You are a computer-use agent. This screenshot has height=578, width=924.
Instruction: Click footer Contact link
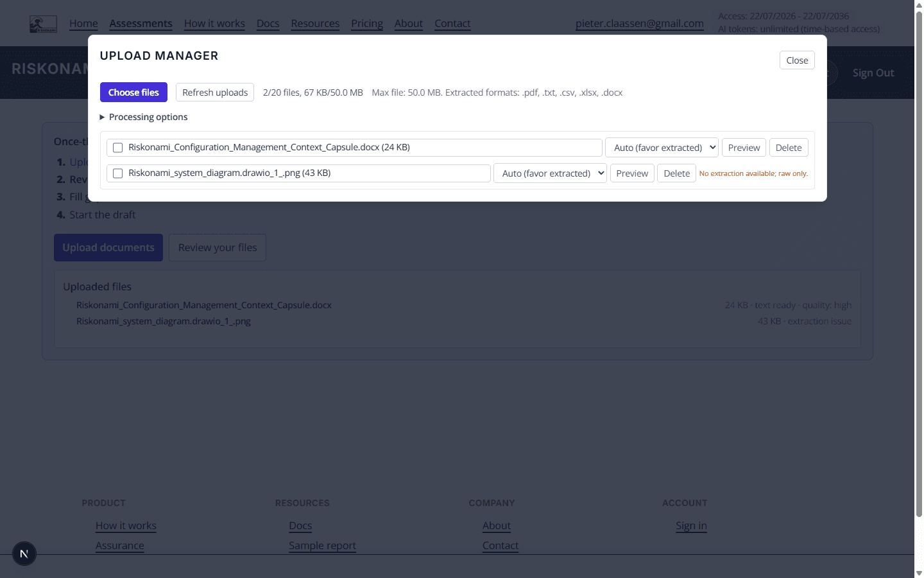501,546
